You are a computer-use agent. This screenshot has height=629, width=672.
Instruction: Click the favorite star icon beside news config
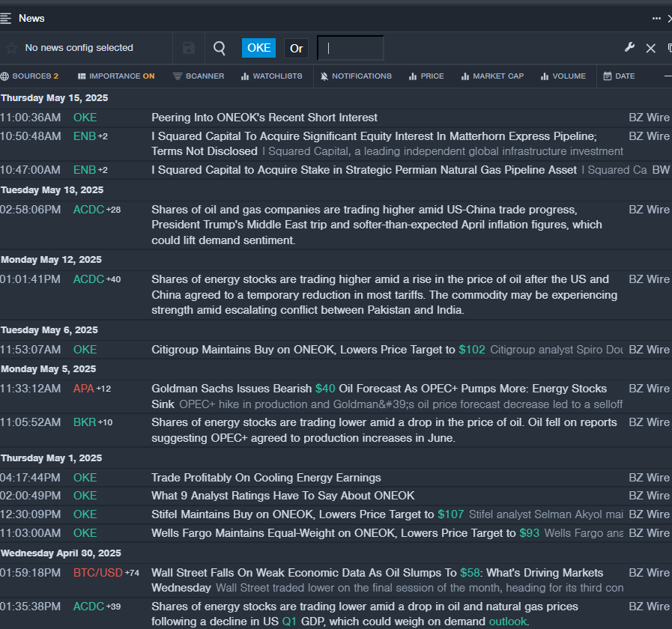11,48
